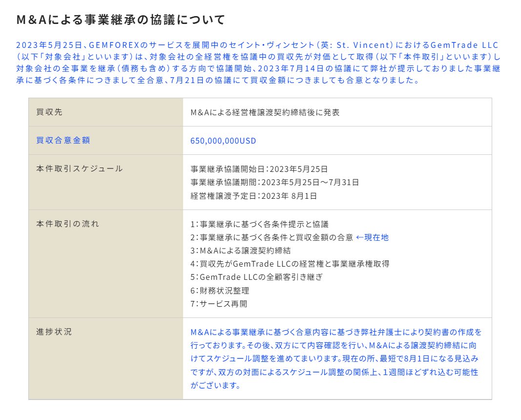Click '経営権譲渡予定日：2023年 8月1日' line
Viewport: 521px width, 420px height.
[253, 196]
